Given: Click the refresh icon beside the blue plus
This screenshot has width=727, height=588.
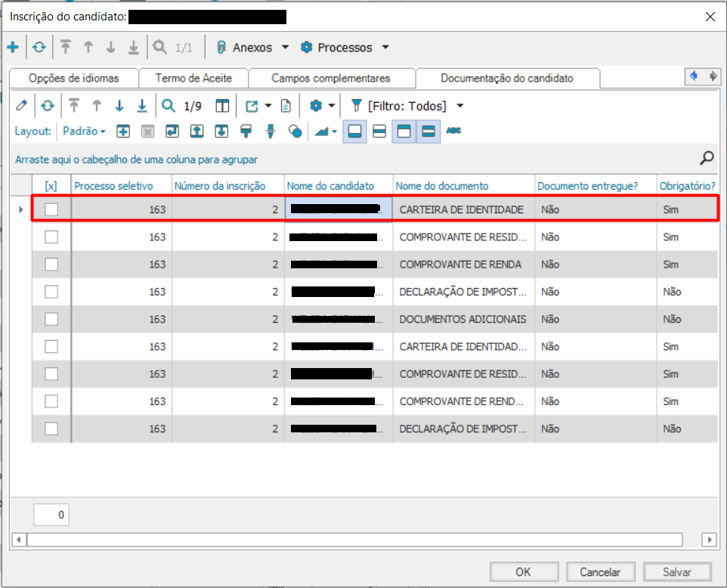Looking at the screenshot, I should [x=39, y=47].
